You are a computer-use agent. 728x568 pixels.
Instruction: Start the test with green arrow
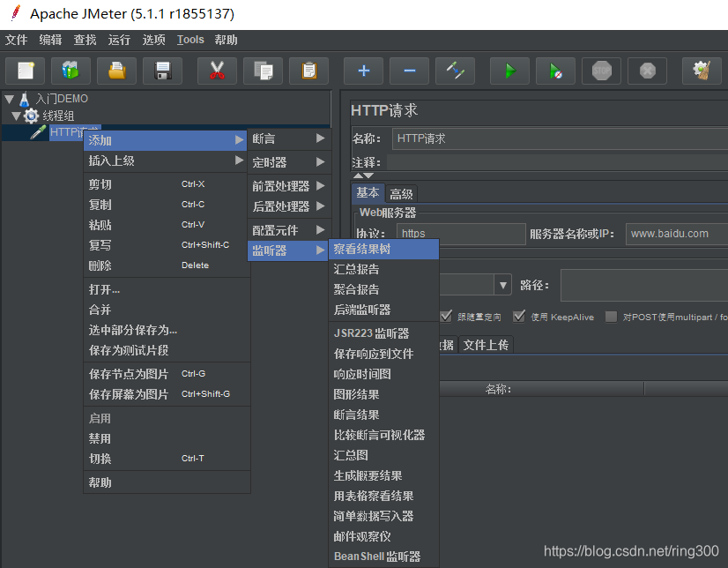click(x=510, y=71)
